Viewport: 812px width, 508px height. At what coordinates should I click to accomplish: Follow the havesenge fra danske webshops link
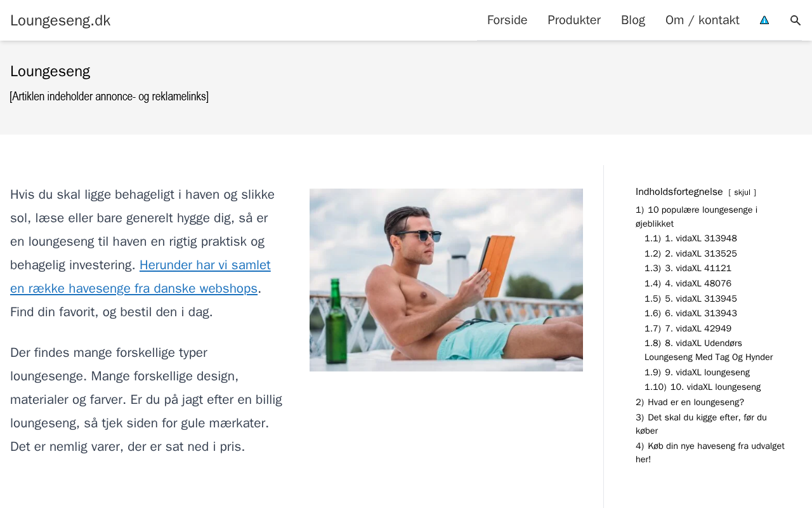tap(140, 277)
